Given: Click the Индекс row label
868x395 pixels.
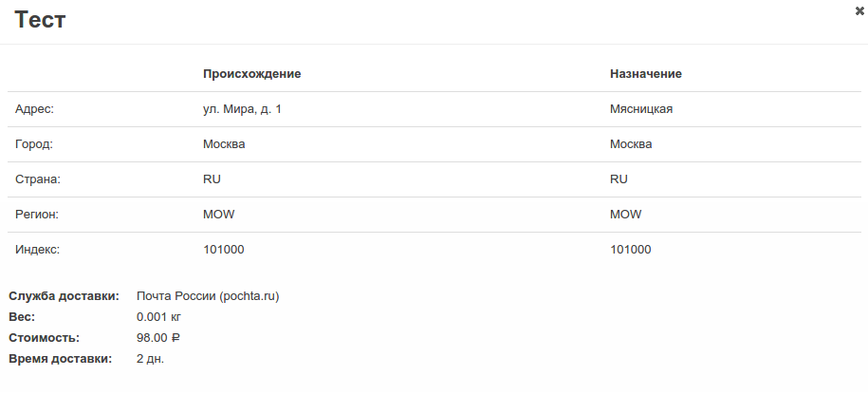Looking at the screenshot, I should tap(38, 249).
